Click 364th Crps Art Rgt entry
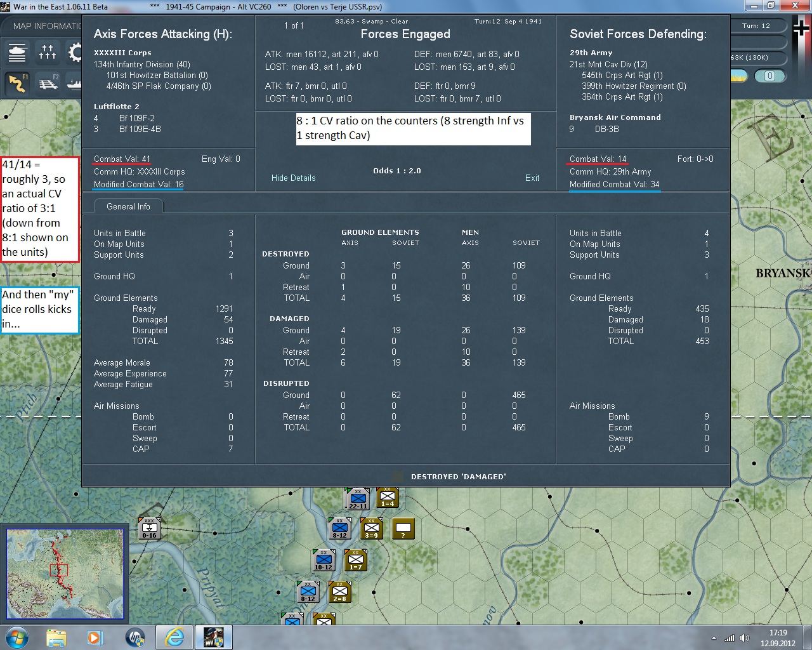812x650 pixels. click(x=622, y=97)
